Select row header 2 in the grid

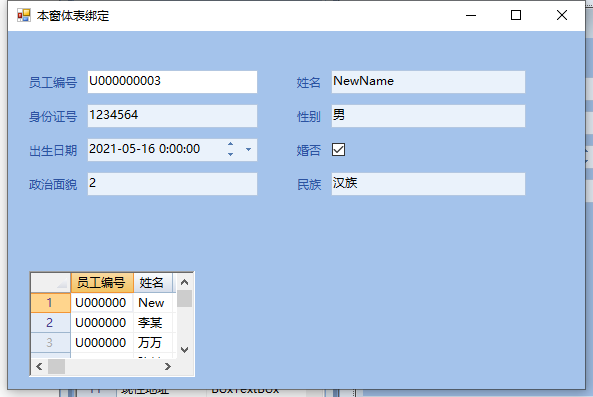click(x=50, y=323)
